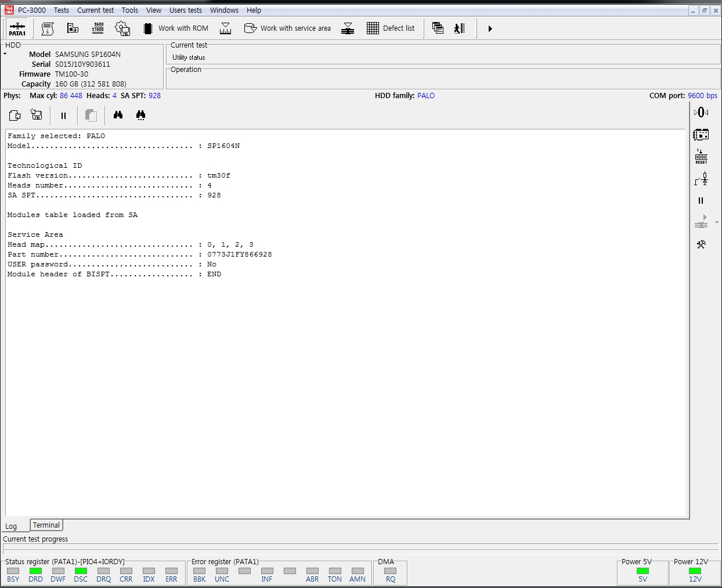Open Work with service area
Screen dimensions: 722x588
coord(287,28)
